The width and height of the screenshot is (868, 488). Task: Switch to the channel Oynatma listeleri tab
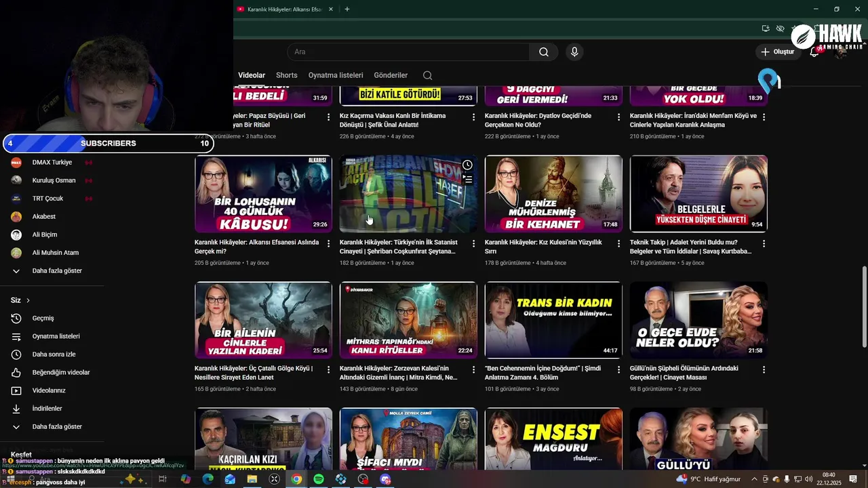pos(336,75)
